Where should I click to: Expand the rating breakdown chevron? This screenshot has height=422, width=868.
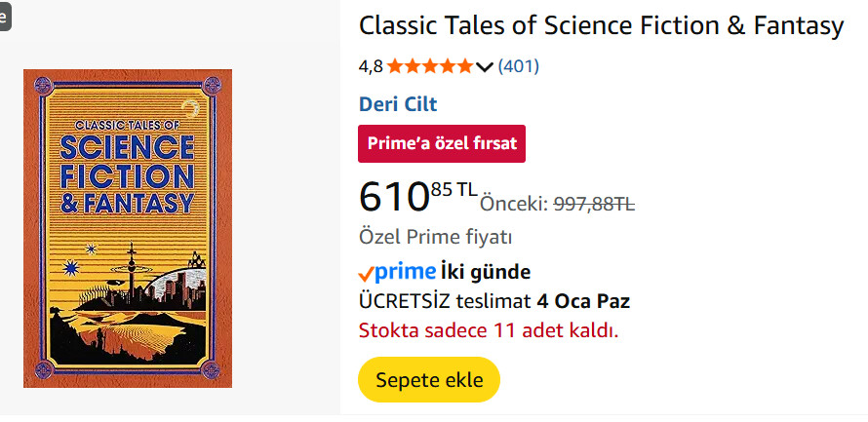click(485, 67)
